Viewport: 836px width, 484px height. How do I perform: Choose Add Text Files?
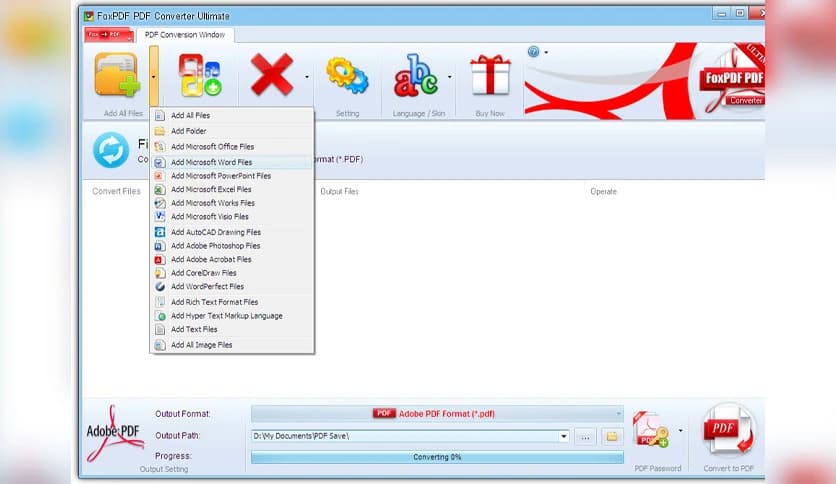(232, 329)
